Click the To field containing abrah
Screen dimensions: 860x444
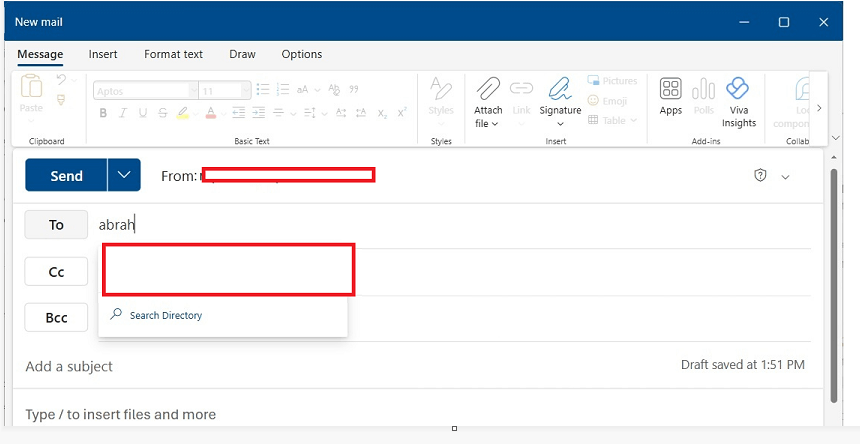click(x=454, y=225)
